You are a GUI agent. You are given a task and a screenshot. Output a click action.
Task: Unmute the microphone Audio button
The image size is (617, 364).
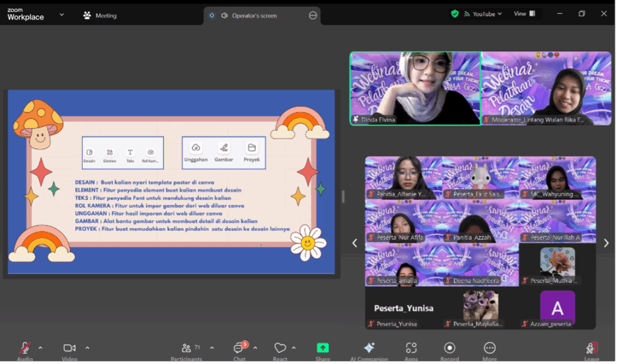(x=25, y=349)
